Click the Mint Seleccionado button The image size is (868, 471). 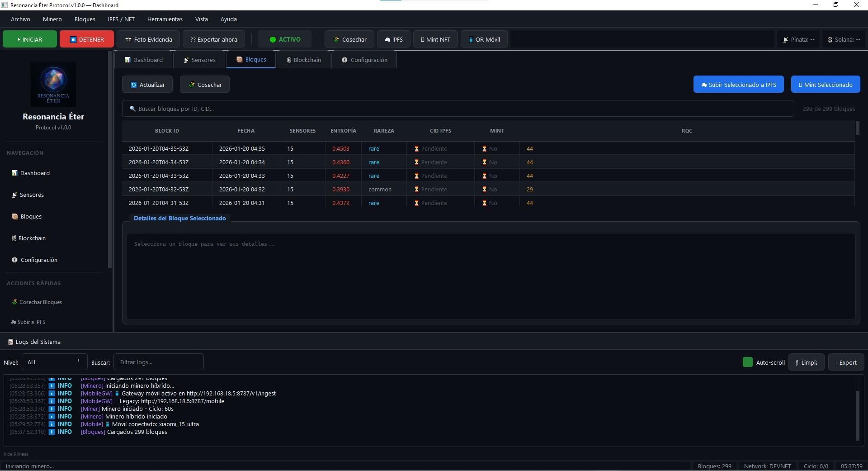[x=825, y=85]
